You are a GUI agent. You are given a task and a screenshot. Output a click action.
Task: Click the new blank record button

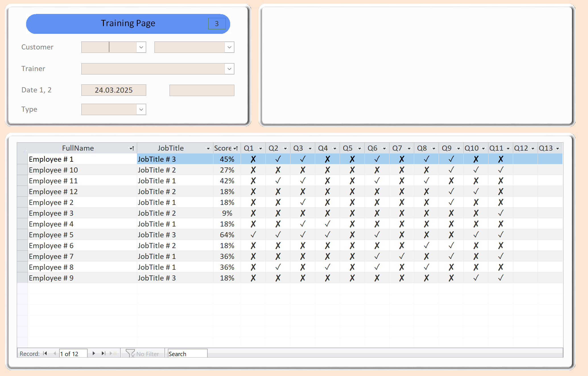coord(113,353)
